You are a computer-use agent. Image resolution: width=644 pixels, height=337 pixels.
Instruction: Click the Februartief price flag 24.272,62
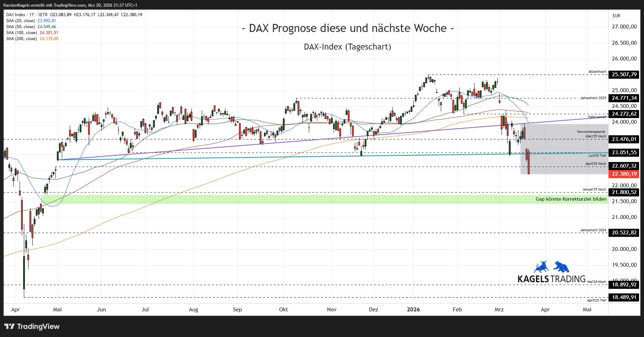pos(623,114)
